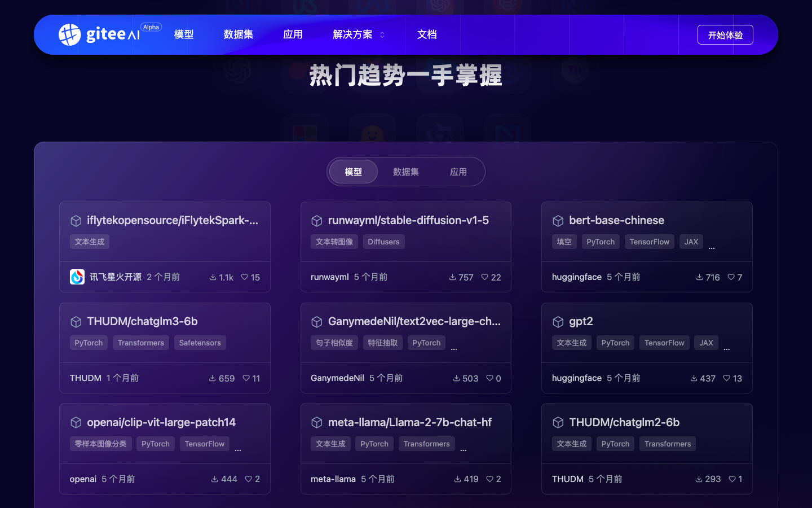Click the Safetensors tag on chatglm3-6b
812x508 pixels.
tap(200, 343)
